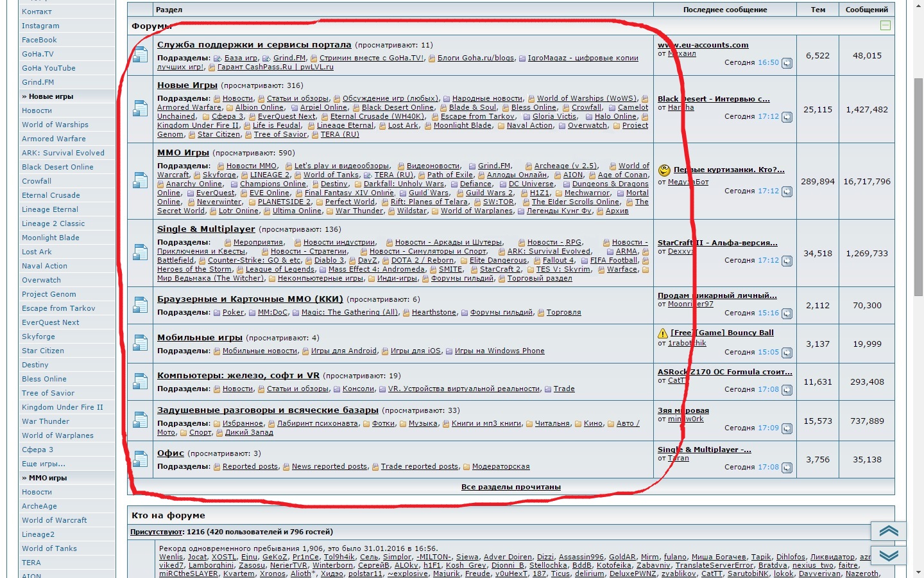Click forum status icon beside Новые Игры
The height and width of the screenshot is (578, 924).
point(140,109)
